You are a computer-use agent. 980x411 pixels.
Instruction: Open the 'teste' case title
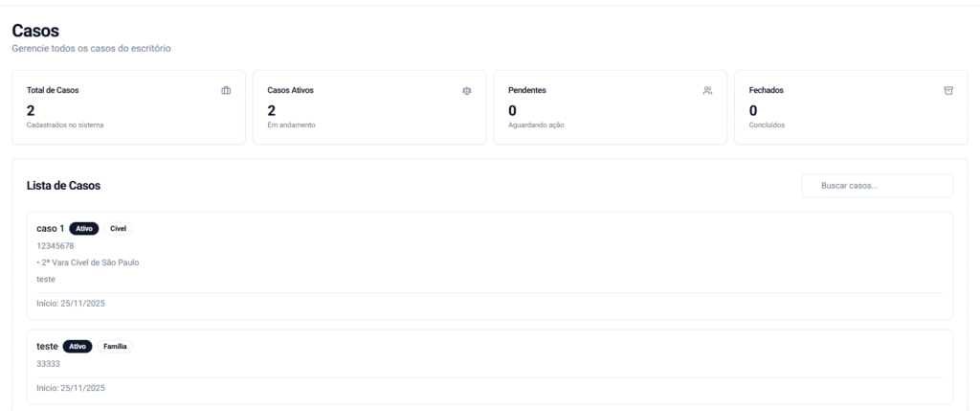[x=47, y=346]
